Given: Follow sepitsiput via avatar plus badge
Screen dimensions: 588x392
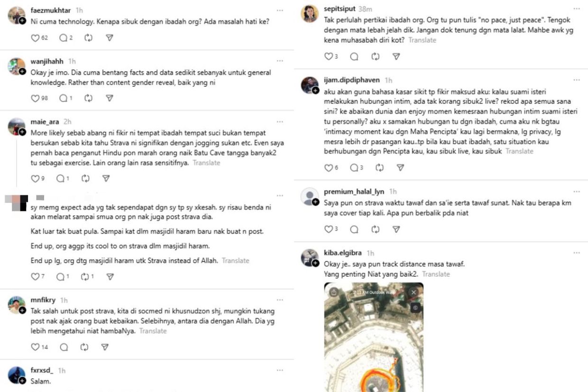Looking at the screenshot, I should tap(315, 19).
